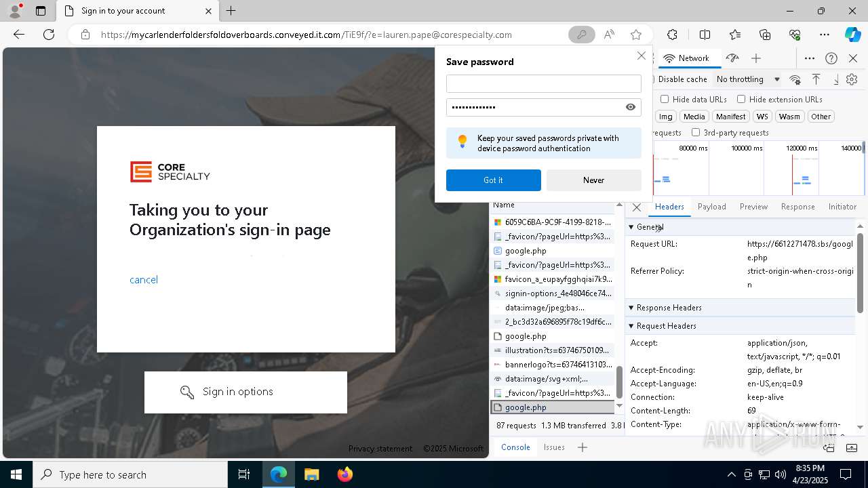Click the Got it button
This screenshot has width=868, height=488.
point(494,180)
